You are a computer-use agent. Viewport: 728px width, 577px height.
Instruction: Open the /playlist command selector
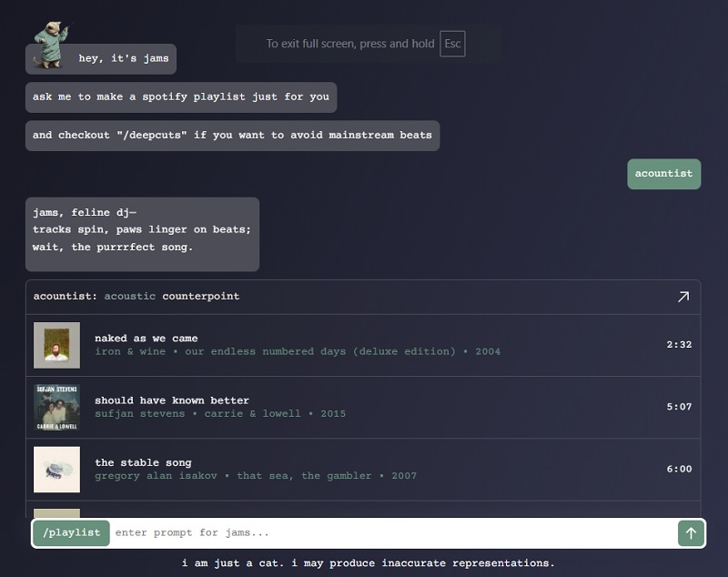pyautogui.click(x=71, y=533)
